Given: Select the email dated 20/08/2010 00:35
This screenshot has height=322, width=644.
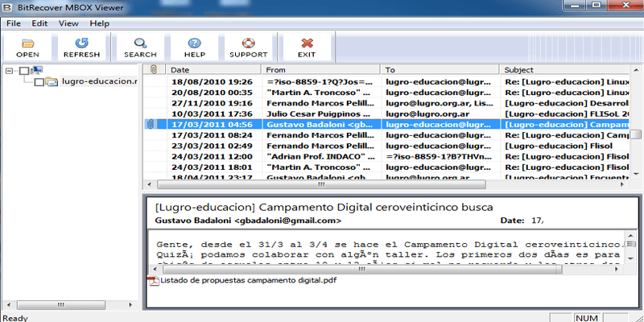Looking at the screenshot, I should click(386, 92).
